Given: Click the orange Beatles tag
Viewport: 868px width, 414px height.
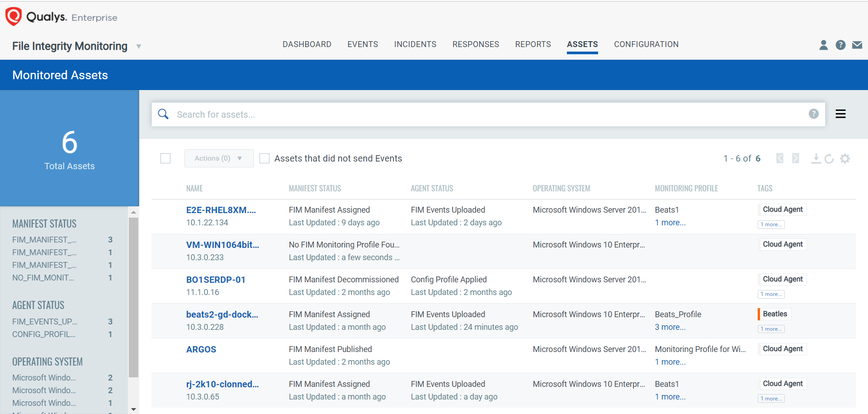Looking at the screenshot, I should [775, 314].
